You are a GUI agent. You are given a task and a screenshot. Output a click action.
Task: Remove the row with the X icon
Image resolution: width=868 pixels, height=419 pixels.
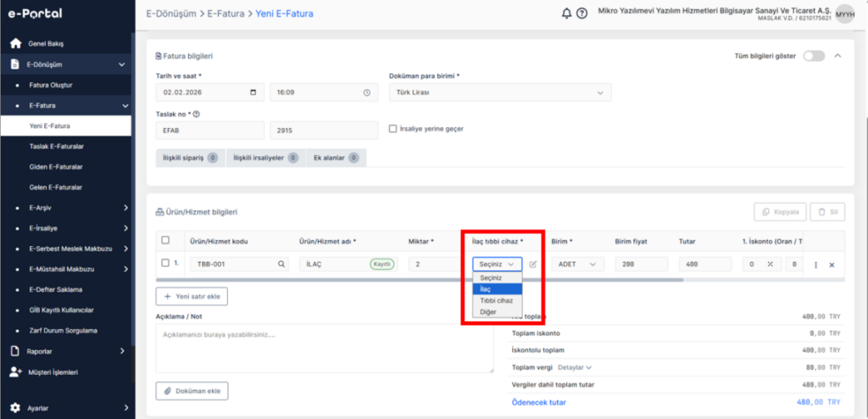832,265
